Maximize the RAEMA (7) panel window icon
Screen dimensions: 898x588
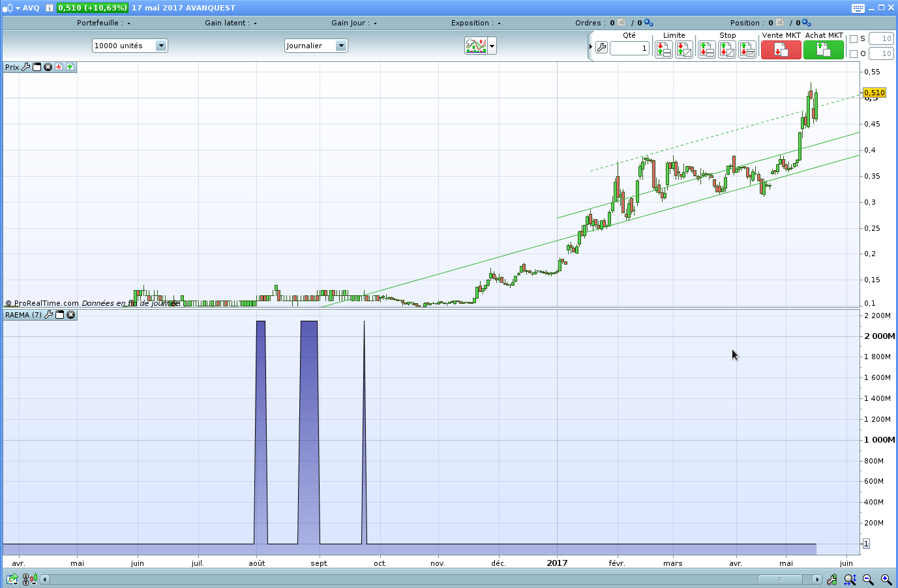(59, 315)
